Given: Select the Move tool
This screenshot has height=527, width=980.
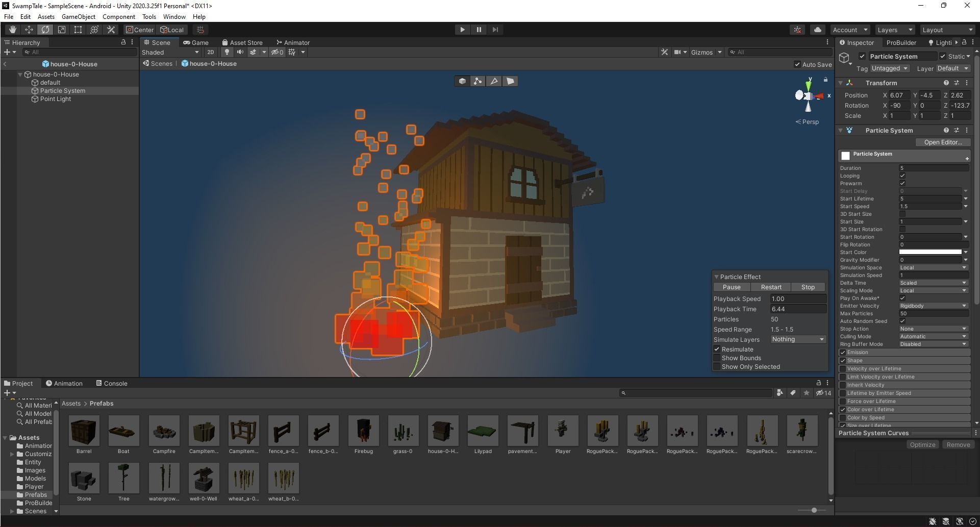Looking at the screenshot, I should pyautogui.click(x=29, y=30).
